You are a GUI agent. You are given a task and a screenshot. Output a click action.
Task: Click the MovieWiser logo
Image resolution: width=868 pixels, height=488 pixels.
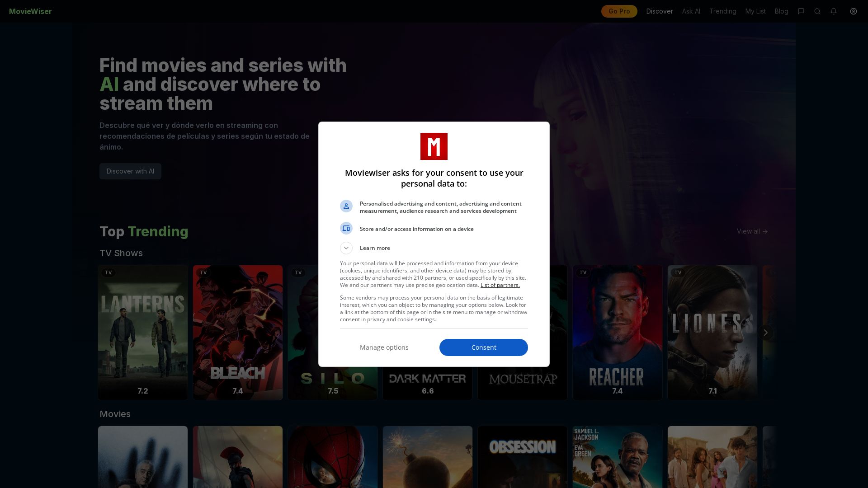30,11
